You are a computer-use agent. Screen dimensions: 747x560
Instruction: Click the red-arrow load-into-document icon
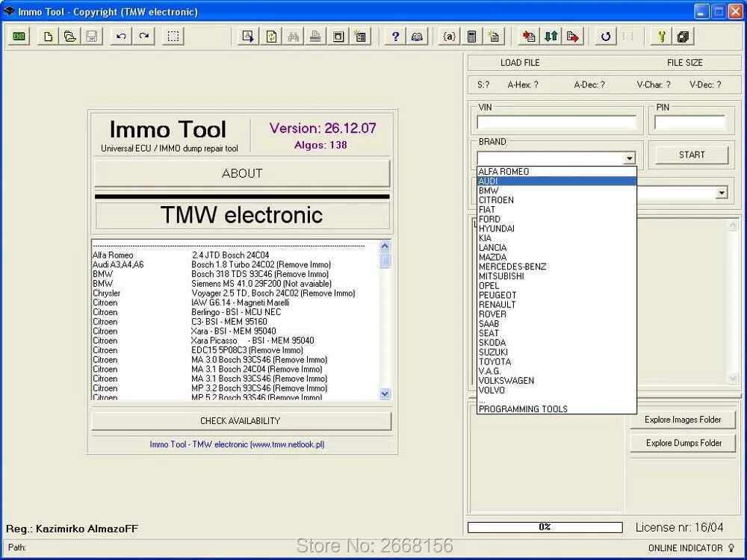click(x=528, y=36)
